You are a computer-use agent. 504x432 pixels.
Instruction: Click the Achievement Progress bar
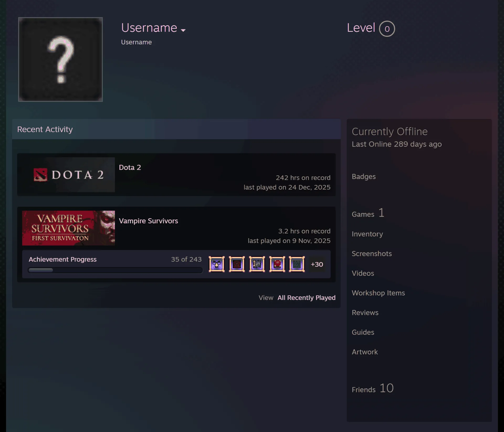click(x=115, y=270)
